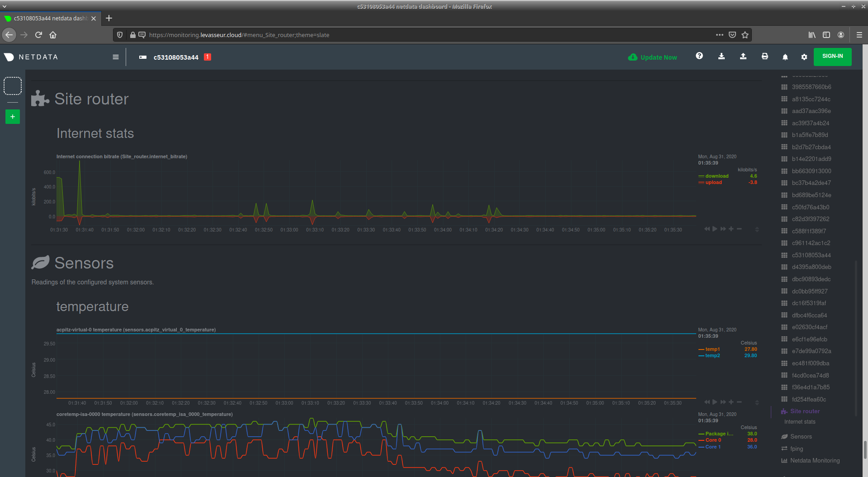Click the Netdata logo in the header
Viewport: 868px width, 477px height.
(x=9, y=57)
